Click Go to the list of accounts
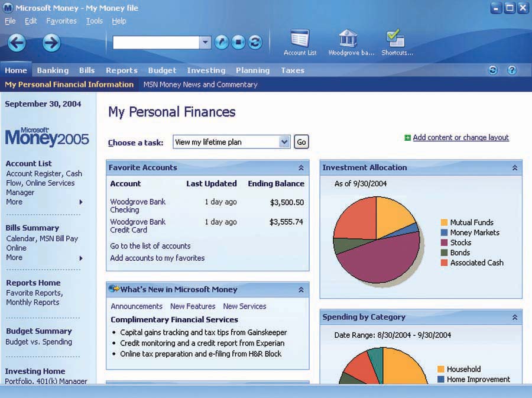532x398 pixels. [150, 245]
